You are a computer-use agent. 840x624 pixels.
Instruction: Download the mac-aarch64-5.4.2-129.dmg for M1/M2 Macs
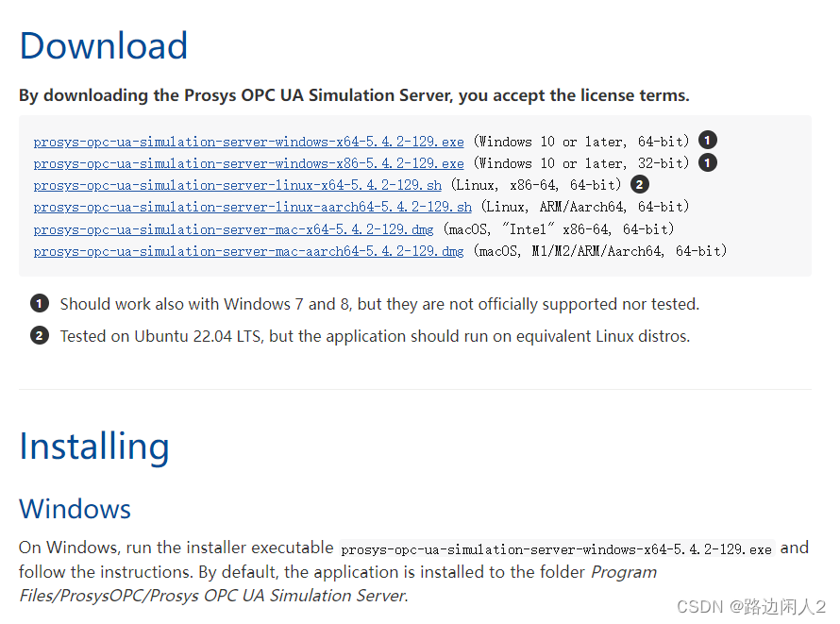(247, 251)
